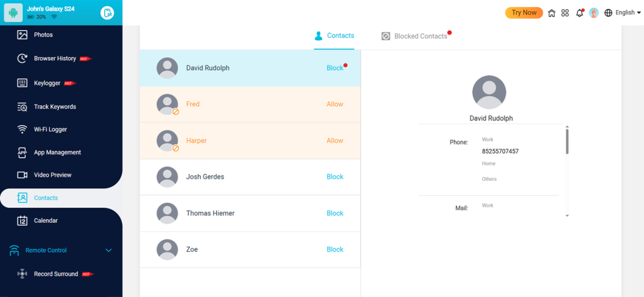This screenshot has height=297, width=644.
Task: Allow blocked contact Fred
Action: pos(335,104)
